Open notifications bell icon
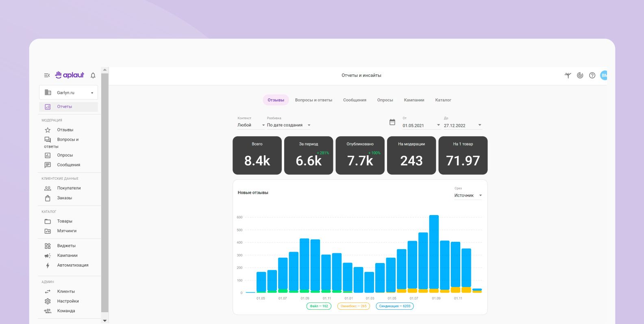The width and height of the screenshot is (644, 324). (93, 75)
